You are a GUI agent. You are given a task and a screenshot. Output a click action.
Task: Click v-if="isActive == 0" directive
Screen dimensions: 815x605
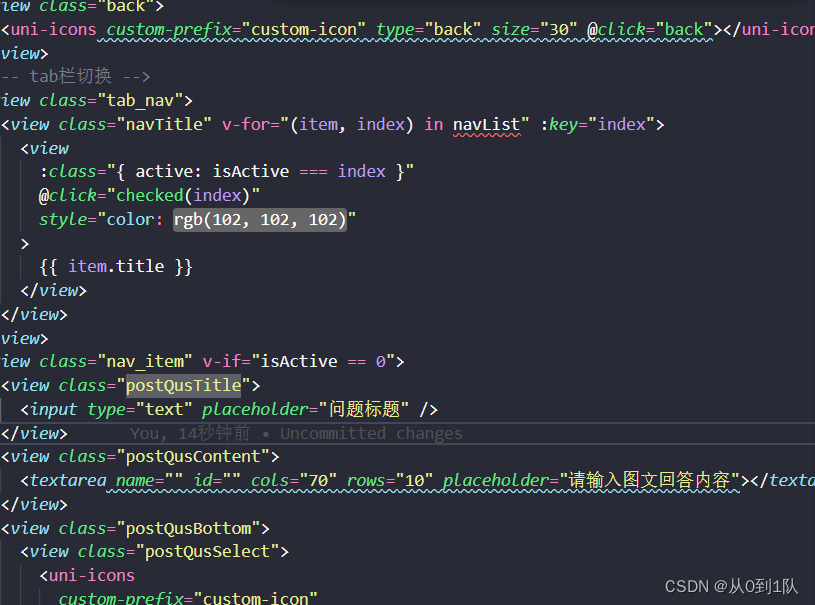[x=298, y=361]
